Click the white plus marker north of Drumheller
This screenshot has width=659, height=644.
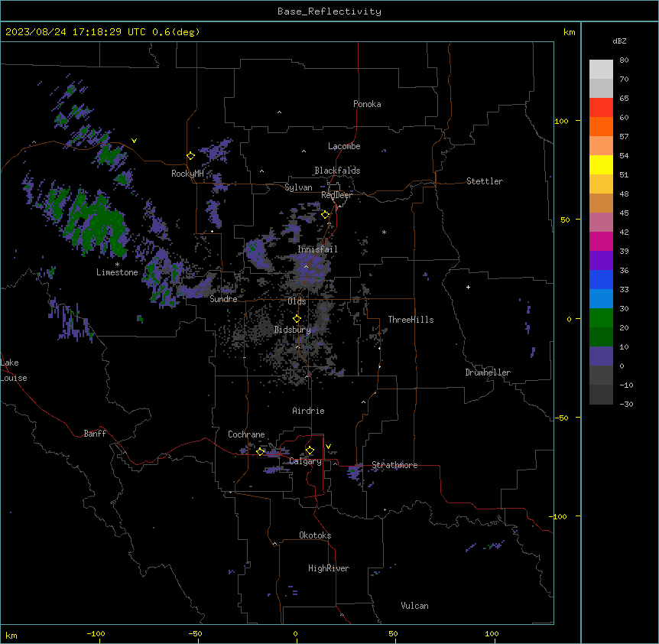(468, 287)
